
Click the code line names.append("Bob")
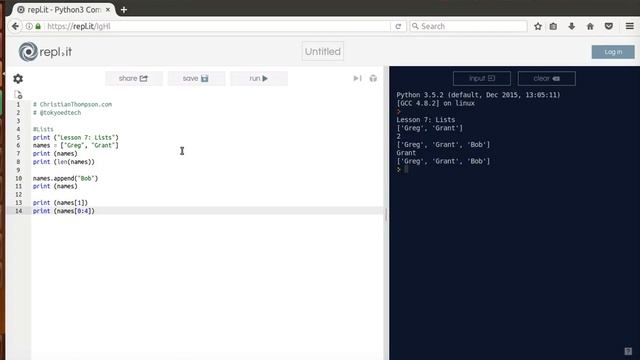coord(65,178)
